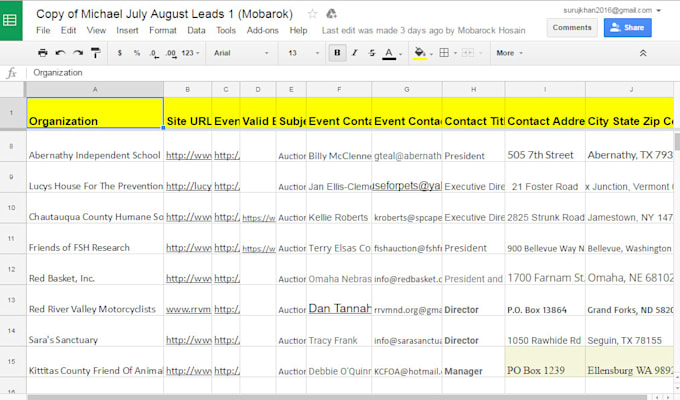Click the horizontal scrollbar at bottom
The width and height of the screenshot is (680, 400).
tap(337, 397)
